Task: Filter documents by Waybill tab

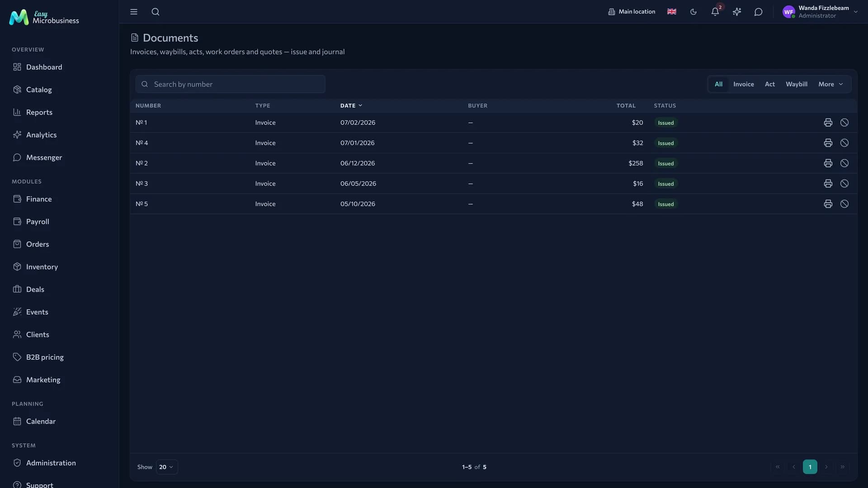Action: [796, 84]
